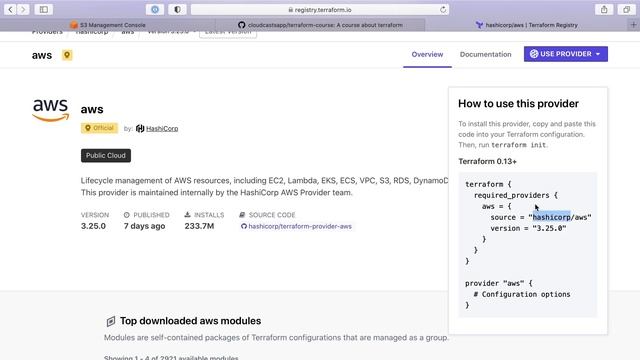
Task: Click the HashiCorp logo icon
Action: click(x=140, y=129)
